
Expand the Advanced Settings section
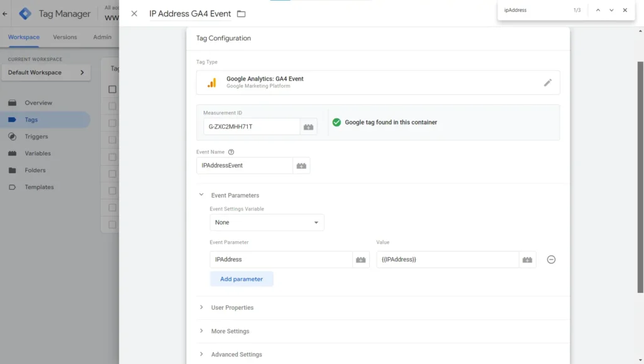pos(201,354)
